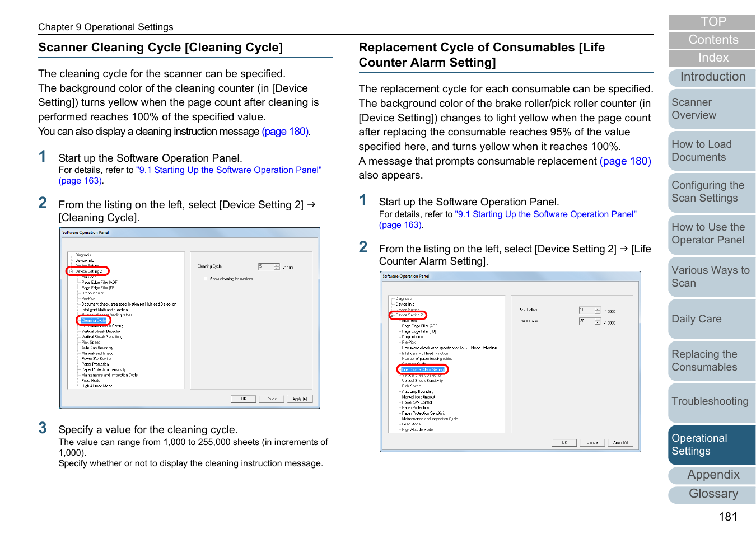Select Manual-feed timeout in Life Counter dialog
Screen dimensions: 756x534
[418, 397]
